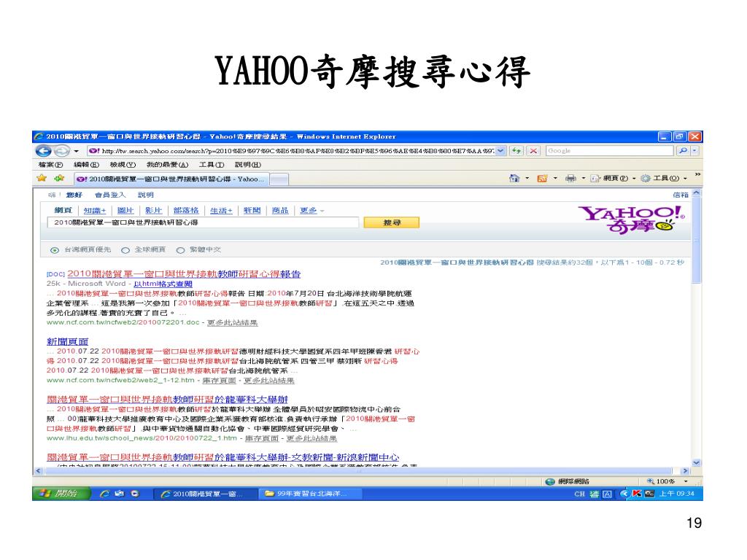
Task: Click 庫存頁面 under web2_1-12.htm result
Action: click(x=219, y=381)
